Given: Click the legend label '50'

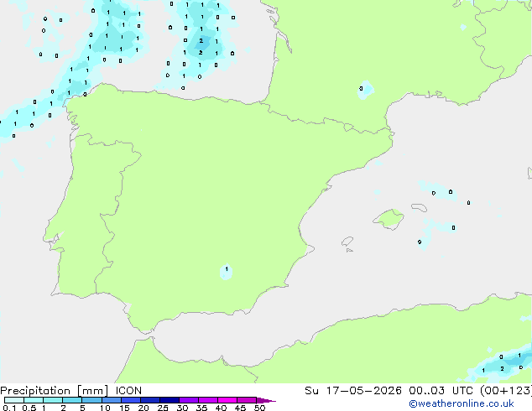Looking at the screenshot, I should (259, 408).
